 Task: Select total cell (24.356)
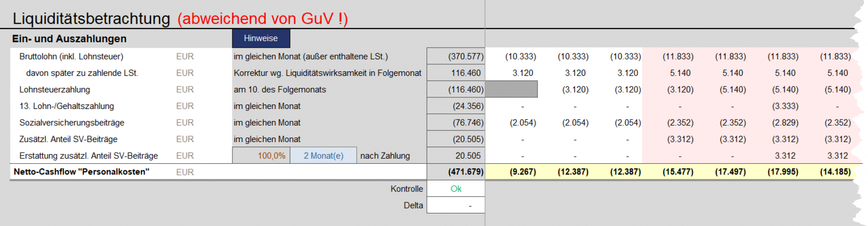[x=456, y=106]
